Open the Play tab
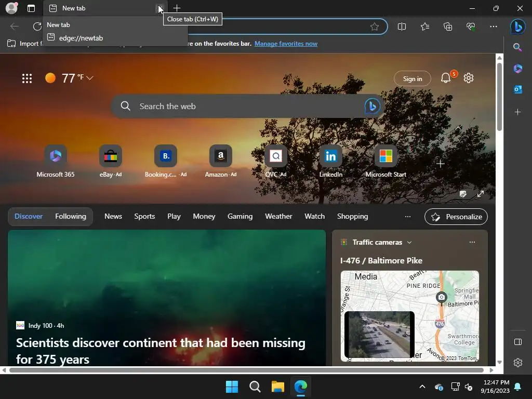 174,216
